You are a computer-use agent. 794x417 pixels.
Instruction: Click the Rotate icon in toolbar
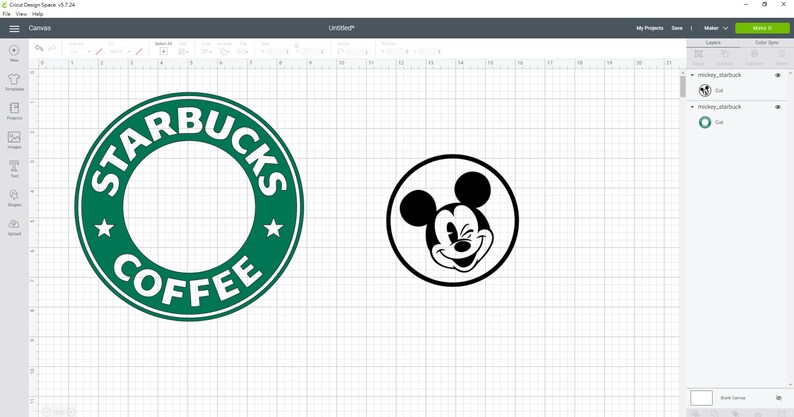[340, 51]
